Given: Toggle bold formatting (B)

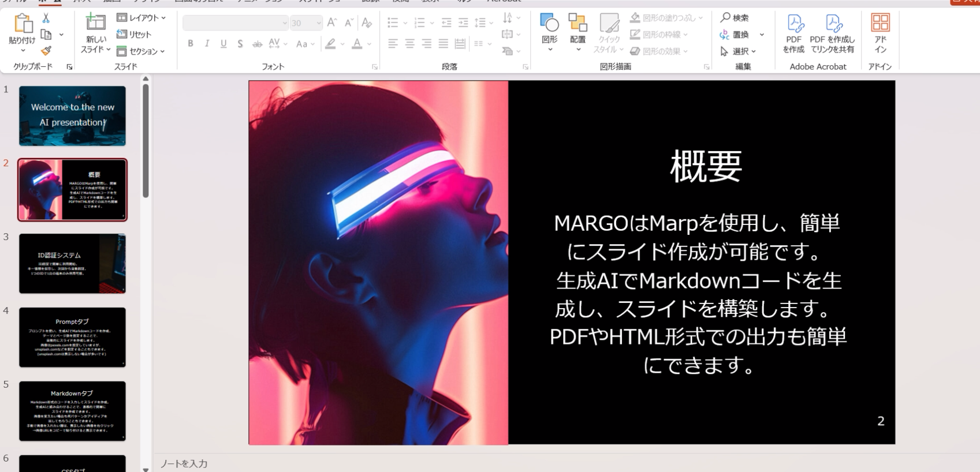Looking at the screenshot, I should pyautogui.click(x=190, y=44).
